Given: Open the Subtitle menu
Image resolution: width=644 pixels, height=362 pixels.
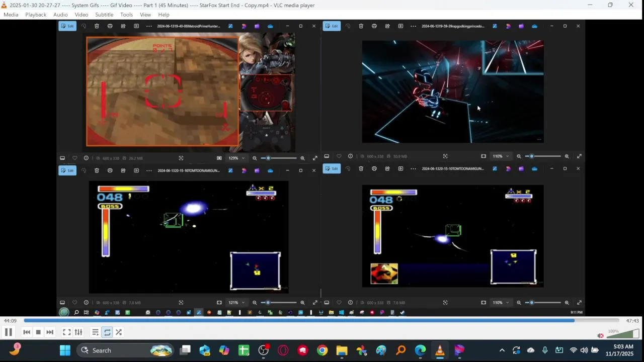Looking at the screenshot, I should 104,15.
